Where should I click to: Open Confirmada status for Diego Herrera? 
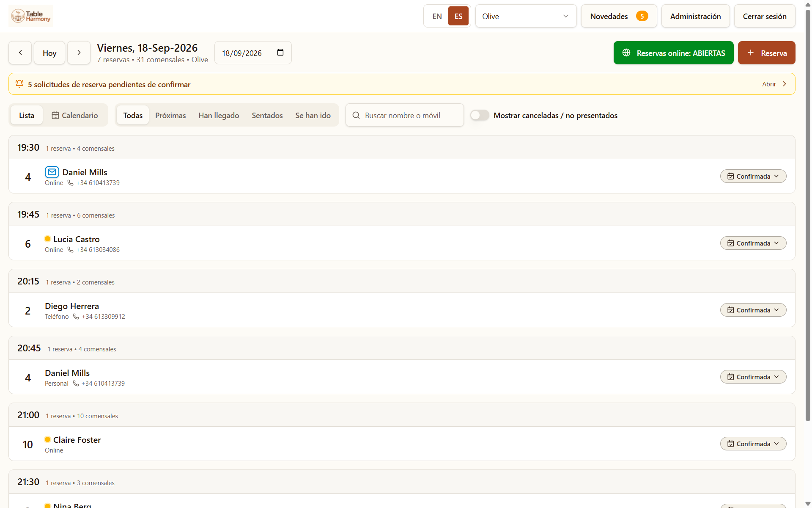(x=753, y=310)
